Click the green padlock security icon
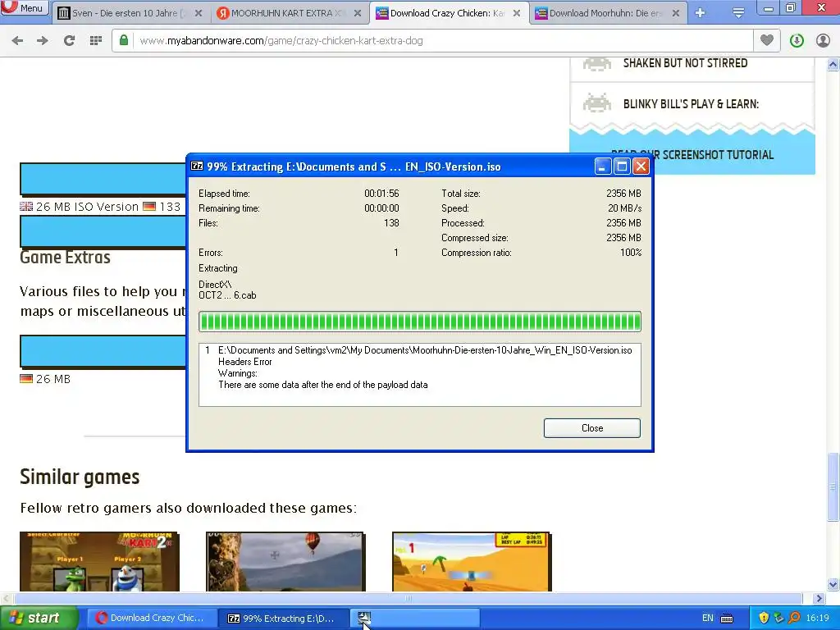840x630 pixels. (x=124, y=40)
